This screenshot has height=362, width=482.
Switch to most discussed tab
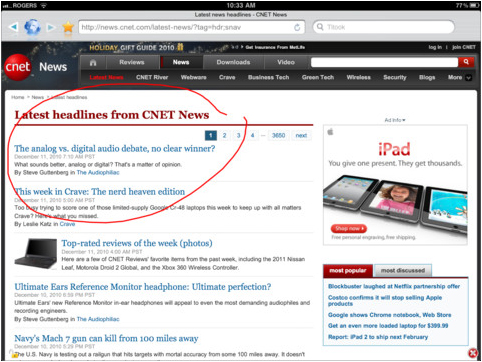coord(403,271)
